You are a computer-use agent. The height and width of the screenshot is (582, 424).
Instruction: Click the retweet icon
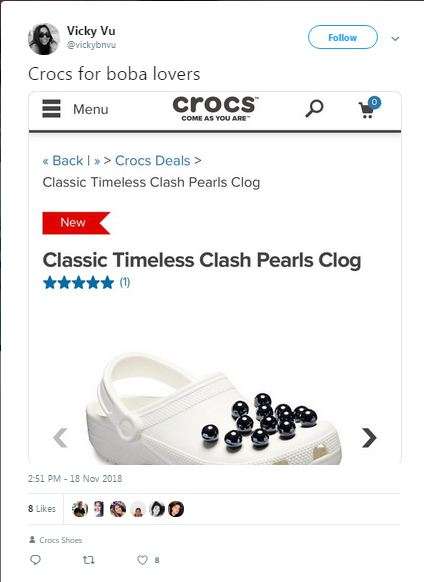(x=88, y=559)
